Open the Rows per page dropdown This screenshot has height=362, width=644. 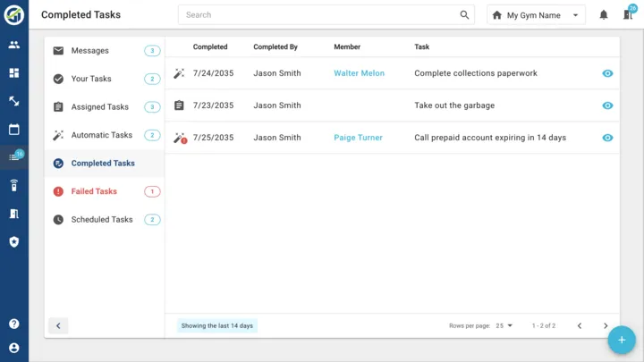(504, 326)
